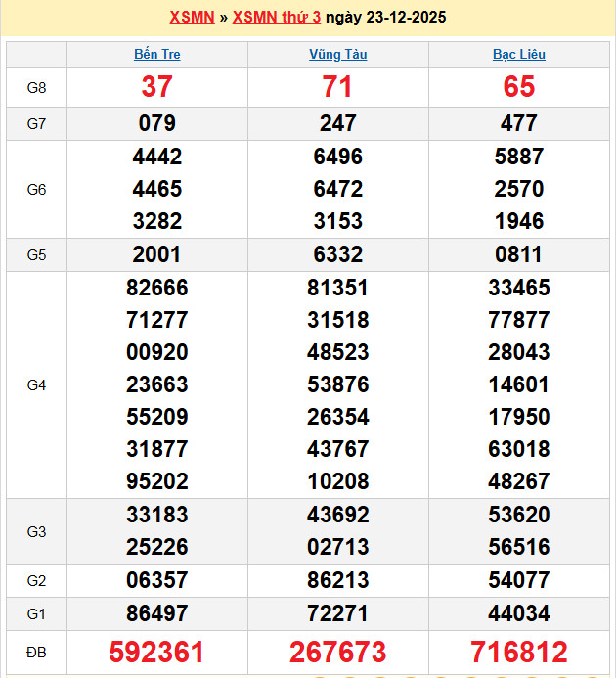
Task: Click G6 number 4465
Action: (156, 189)
